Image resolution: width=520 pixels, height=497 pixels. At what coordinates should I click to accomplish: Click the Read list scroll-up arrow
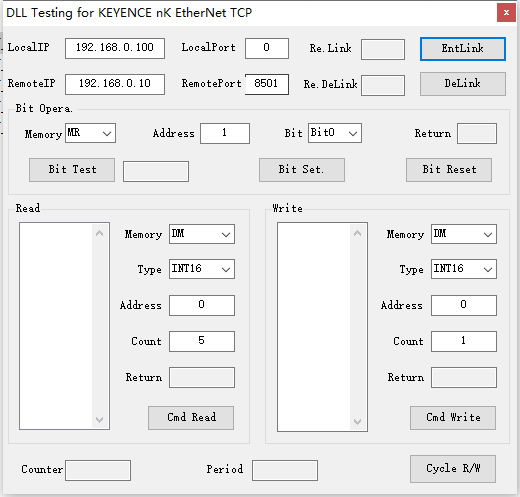tap(99, 233)
